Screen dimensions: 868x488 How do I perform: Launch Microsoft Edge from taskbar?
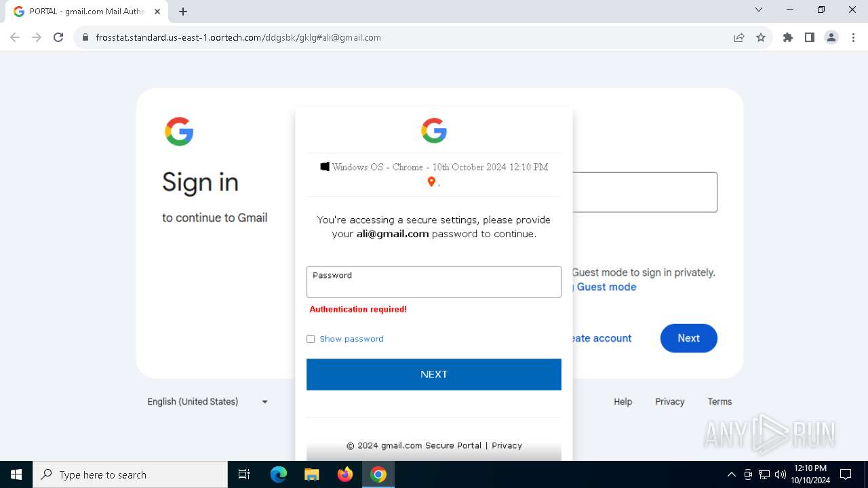point(279,474)
